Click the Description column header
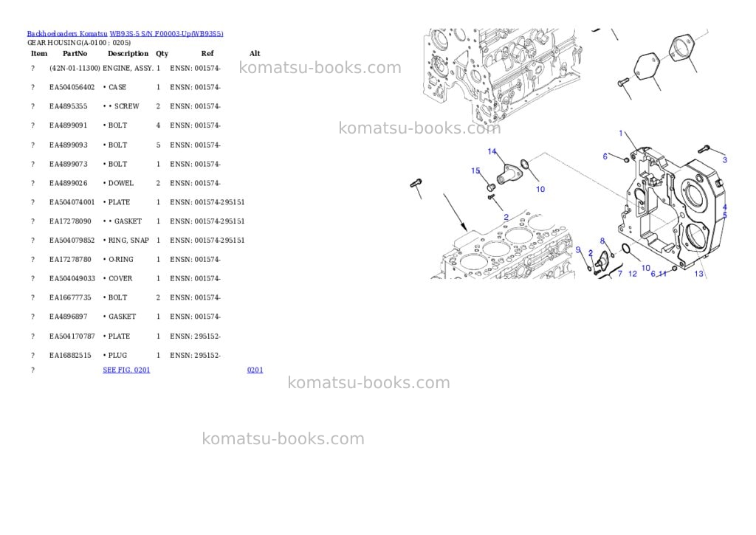Image resolution: width=756 pixels, height=535 pixels. coord(128,53)
